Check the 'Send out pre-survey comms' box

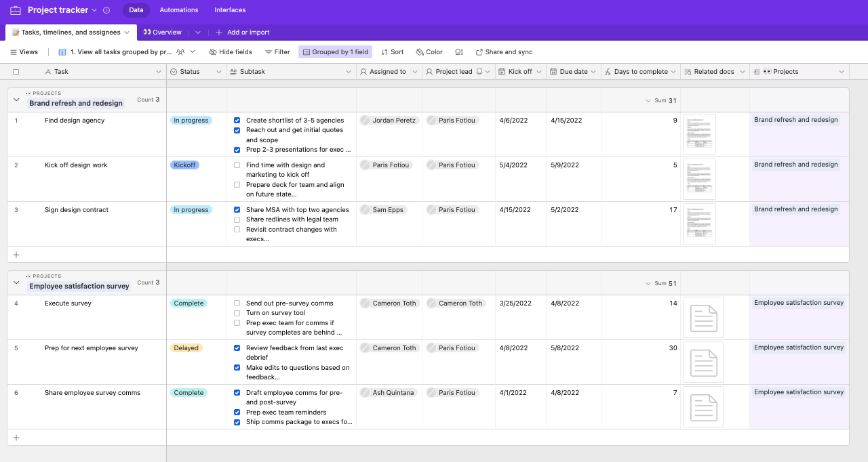[237, 303]
